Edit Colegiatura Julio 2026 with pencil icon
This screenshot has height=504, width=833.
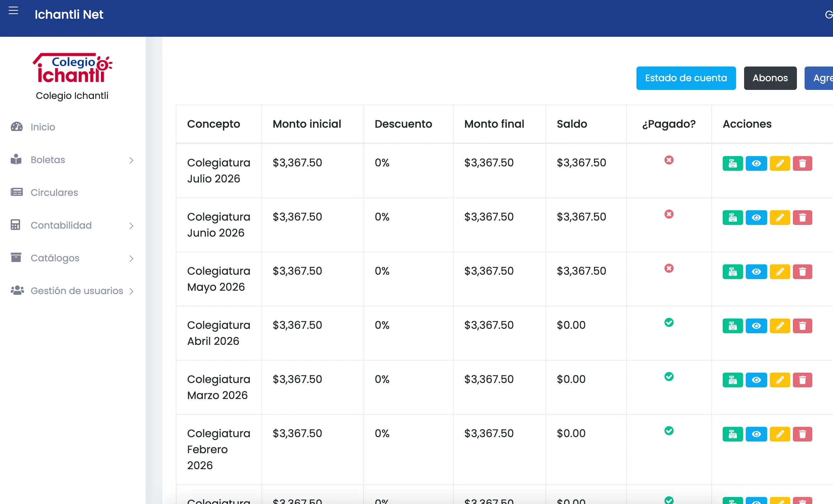tap(780, 164)
